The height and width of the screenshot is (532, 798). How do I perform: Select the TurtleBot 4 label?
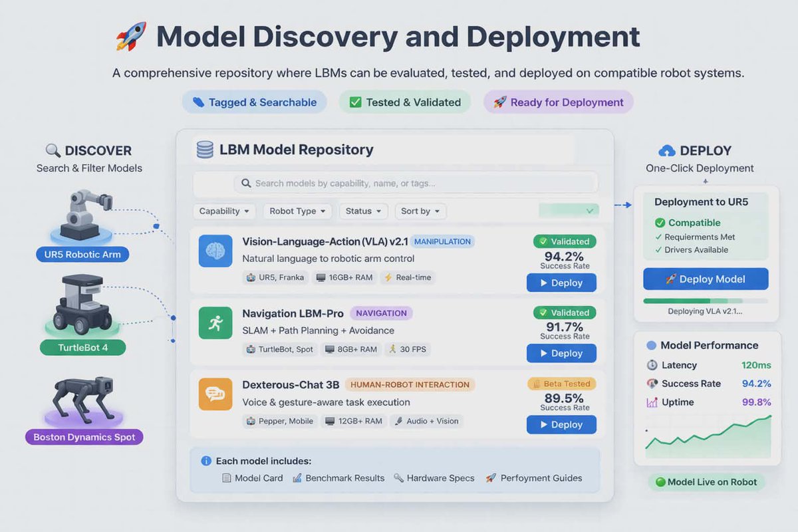tap(82, 347)
